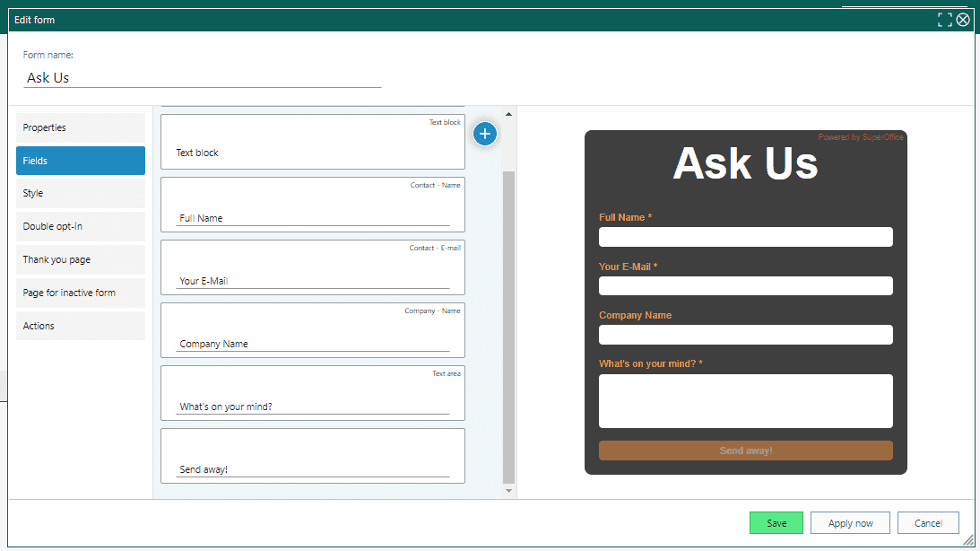Viewport: 980px width, 551px height.
Task: Select the Text block field card
Action: tap(313, 142)
